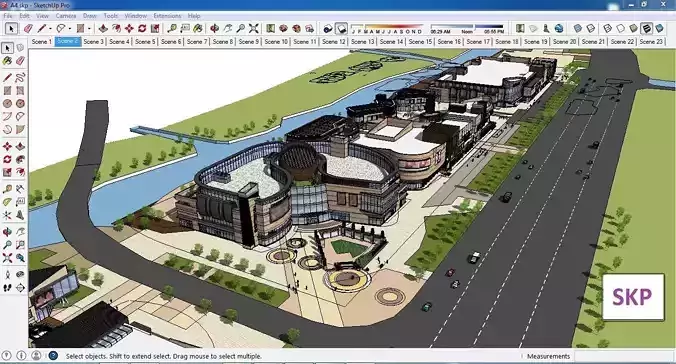Select the Section Plane tool

(20, 288)
